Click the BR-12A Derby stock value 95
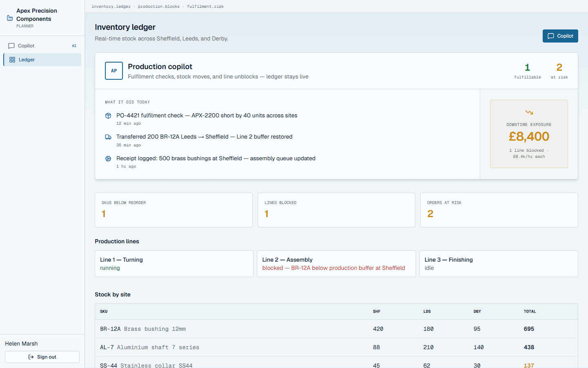588x368 pixels. (x=477, y=329)
